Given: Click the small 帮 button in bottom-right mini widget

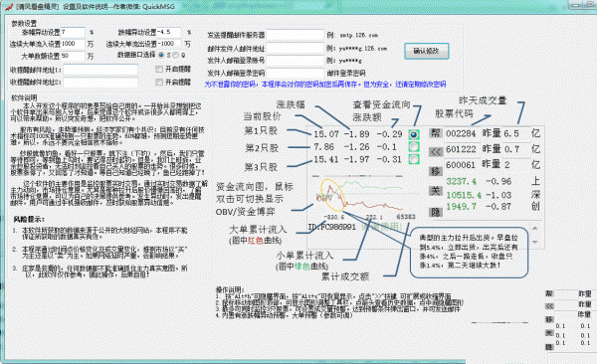Looking at the screenshot, I should 549,294.
